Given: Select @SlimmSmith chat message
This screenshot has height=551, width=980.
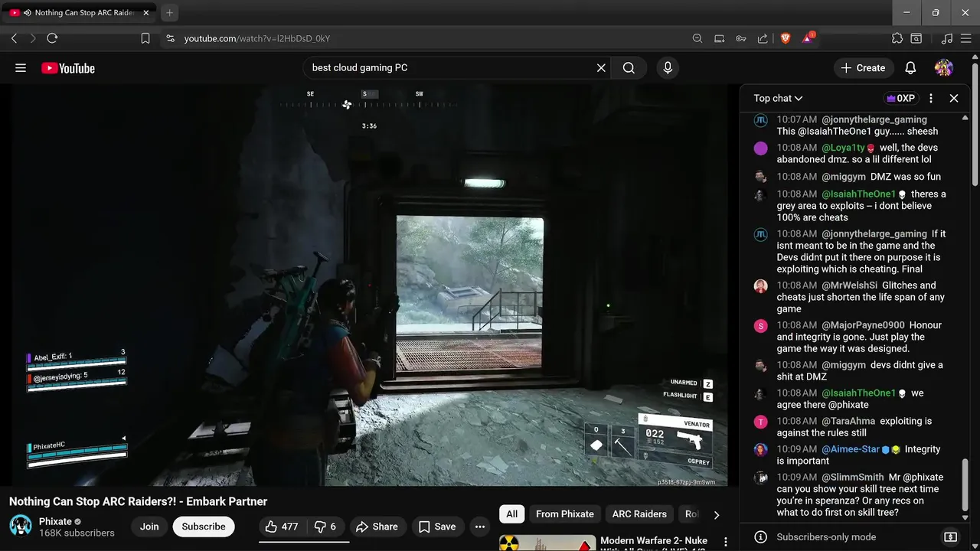Looking at the screenshot, I should pos(852,494).
